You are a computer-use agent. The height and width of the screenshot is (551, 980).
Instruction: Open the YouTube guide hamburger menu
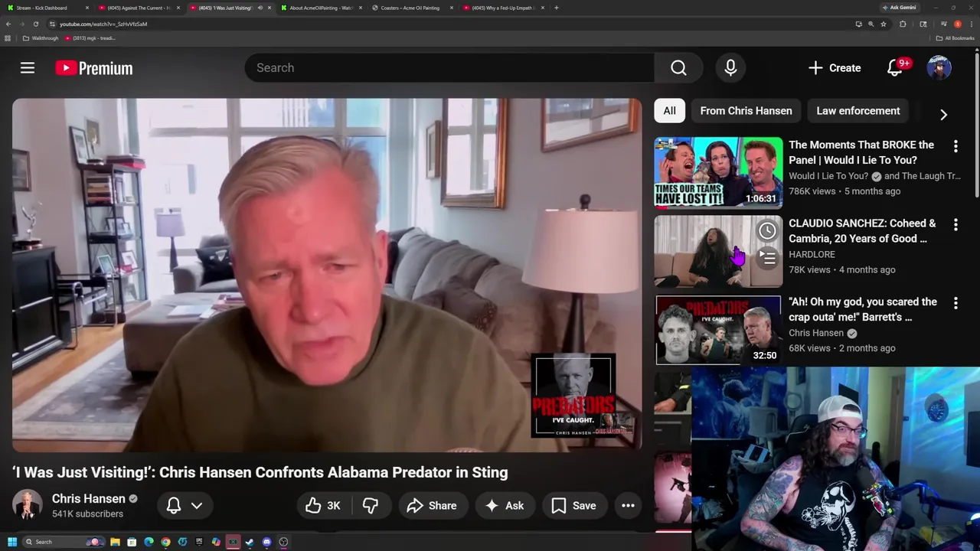[x=28, y=68]
